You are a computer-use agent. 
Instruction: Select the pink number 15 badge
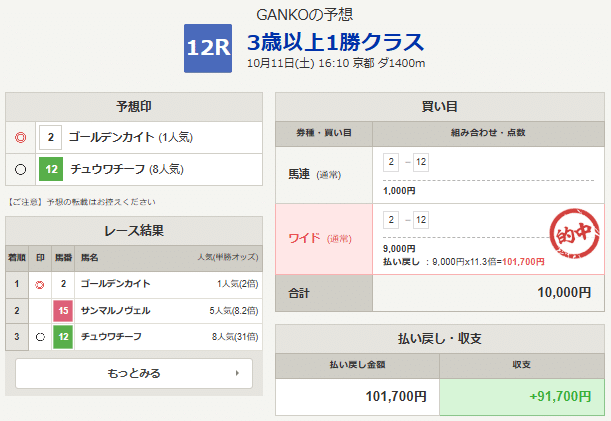pyautogui.click(x=62, y=311)
